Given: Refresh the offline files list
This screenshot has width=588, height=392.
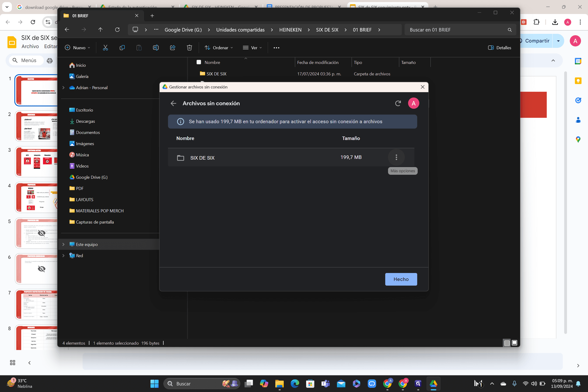Looking at the screenshot, I should pos(398,103).
